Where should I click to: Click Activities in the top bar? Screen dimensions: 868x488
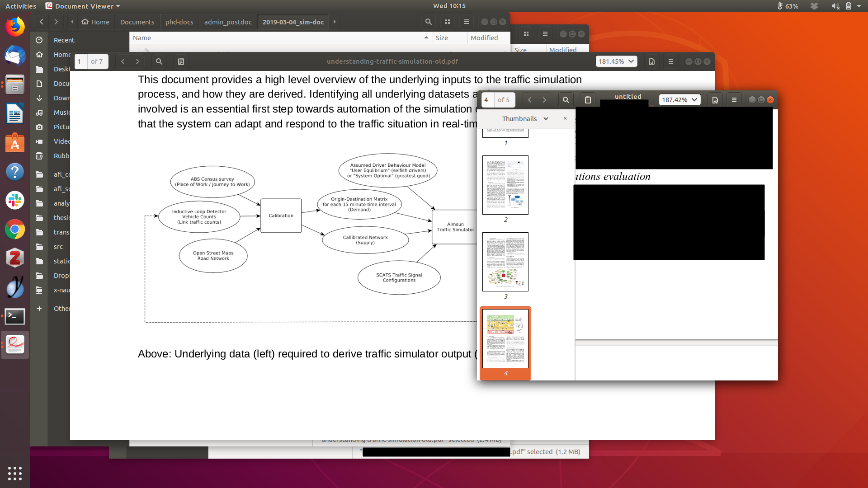21,6
